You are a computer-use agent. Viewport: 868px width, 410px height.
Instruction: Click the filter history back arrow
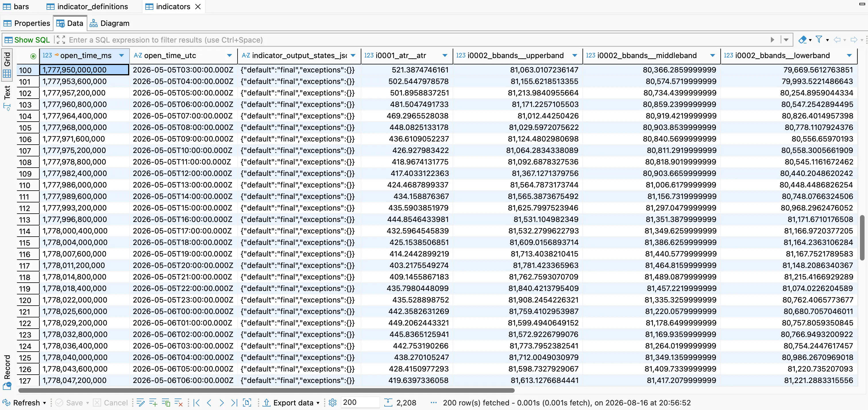click(837, 40)
